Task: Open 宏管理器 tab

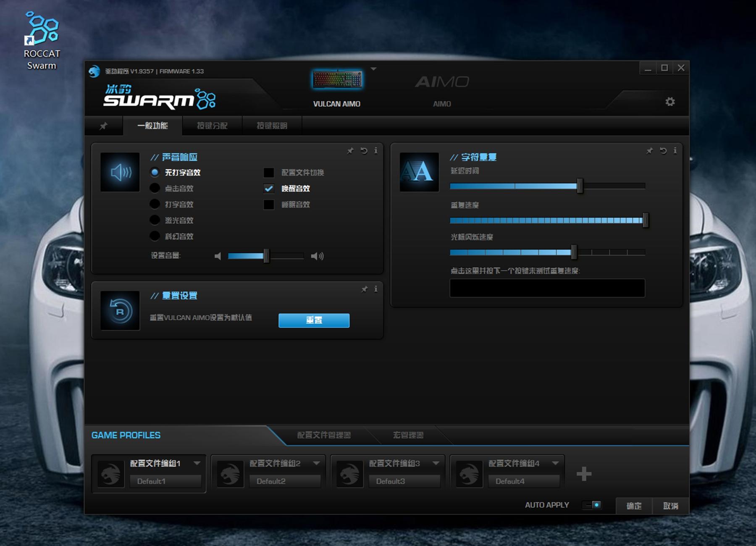Action: tap(408, 435)
